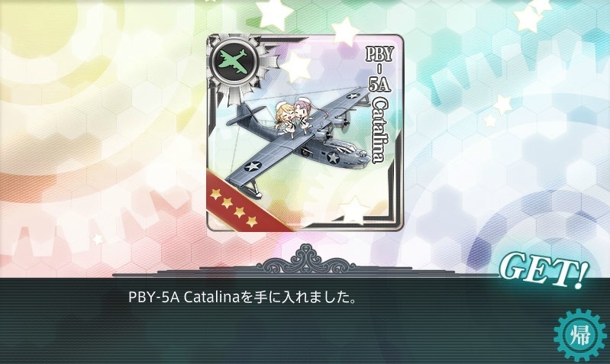Click the vertical PBY-5A Catalina card title
The image size is (610, 364).
pos(378,103)
